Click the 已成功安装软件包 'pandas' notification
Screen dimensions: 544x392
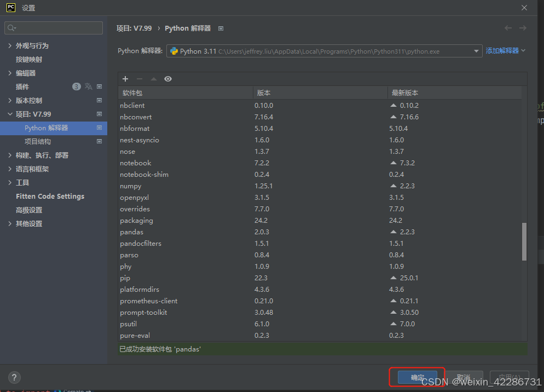click(322, 349)
